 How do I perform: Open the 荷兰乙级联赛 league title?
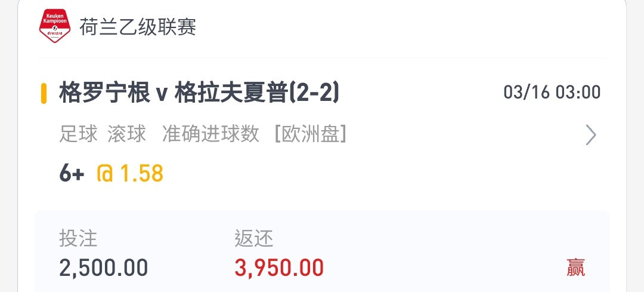point(138,27)
